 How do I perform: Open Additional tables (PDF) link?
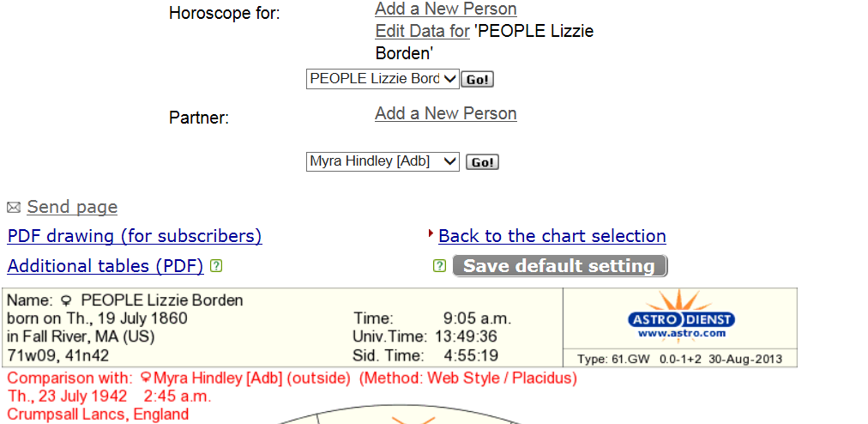105,266
